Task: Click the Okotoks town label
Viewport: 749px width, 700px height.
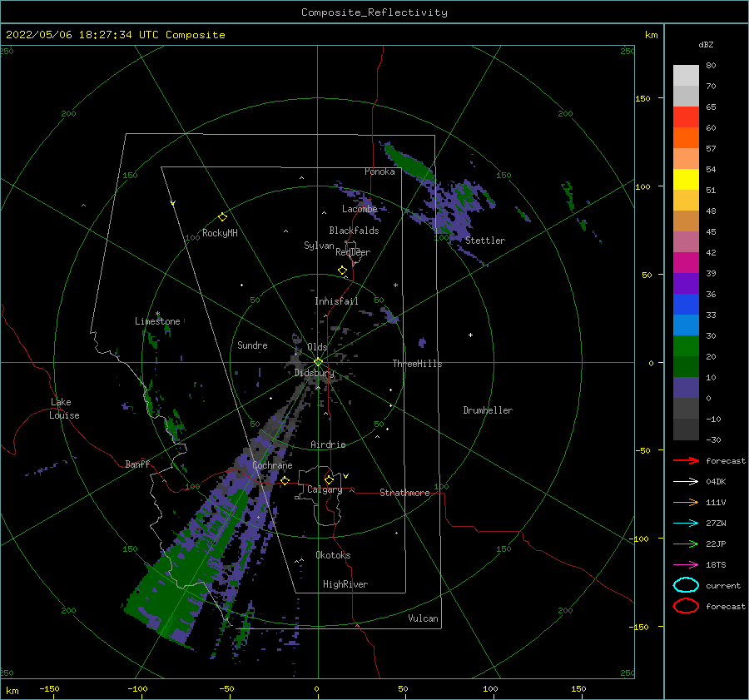Action: coord(333,555)
